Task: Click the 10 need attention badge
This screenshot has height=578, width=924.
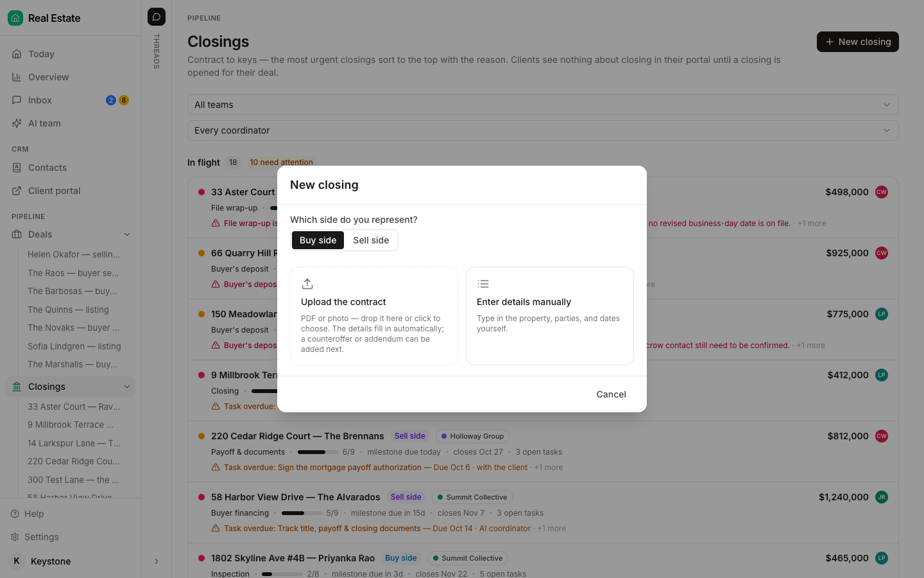Action: [x=281, y=162]
